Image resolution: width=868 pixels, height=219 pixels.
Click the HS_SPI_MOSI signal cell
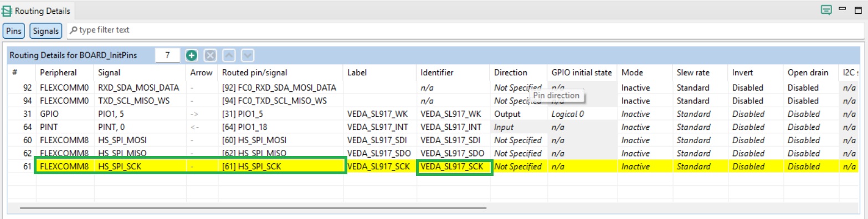[140, 140]
